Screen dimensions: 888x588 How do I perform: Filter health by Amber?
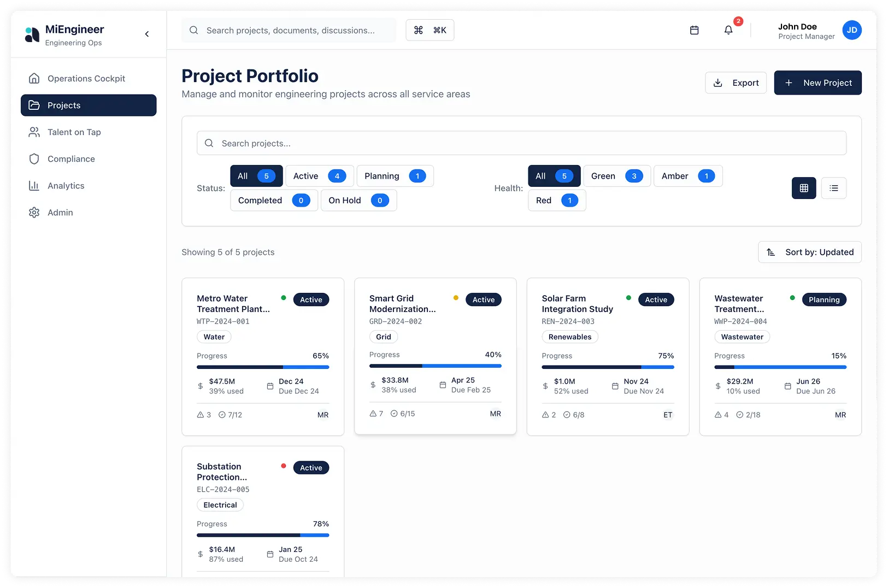[687, 176]
